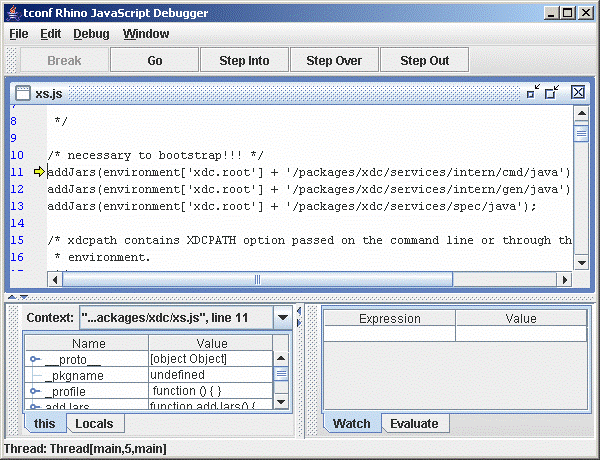Open the Context dropdown list

283,318
